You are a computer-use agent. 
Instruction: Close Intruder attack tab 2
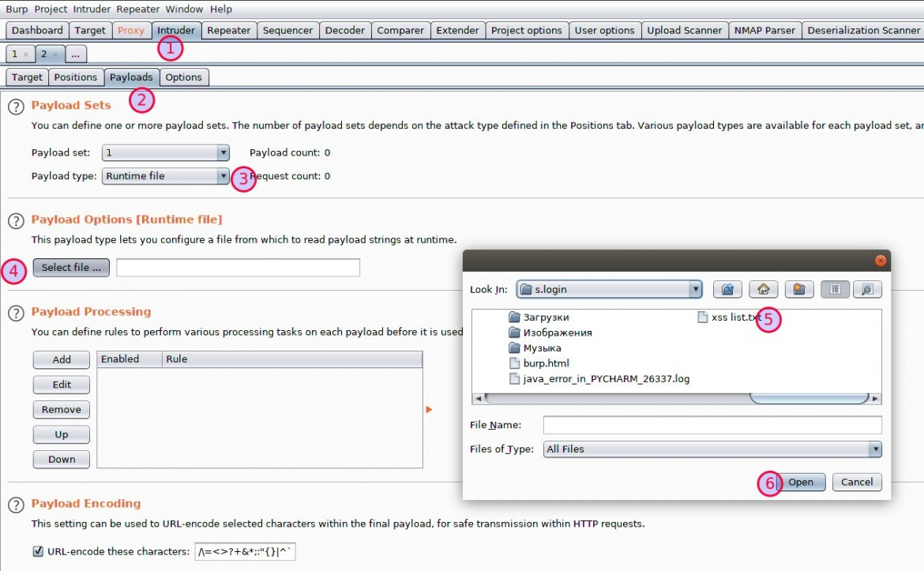pyautogui.click(x=55, y=54)
